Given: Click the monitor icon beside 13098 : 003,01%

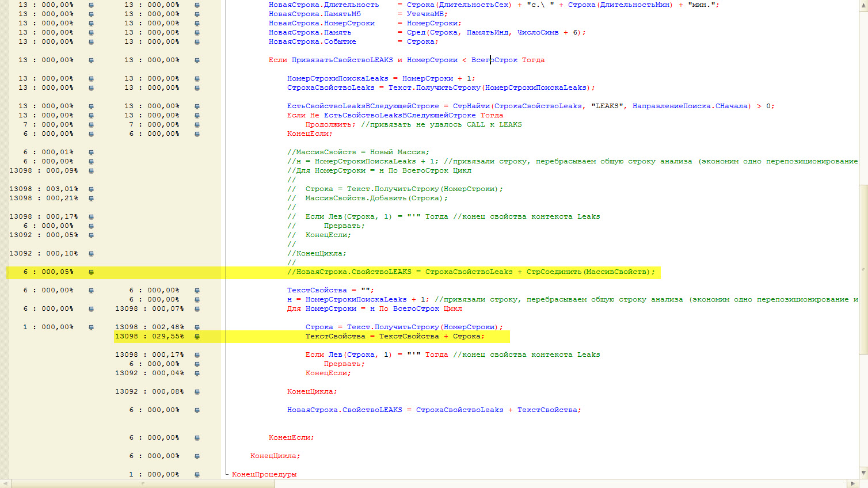Looking at the screenshot, I should click(91, 189).
